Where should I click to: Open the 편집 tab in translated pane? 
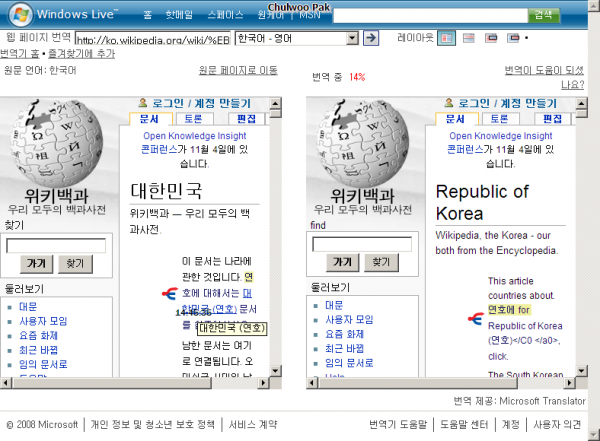tap(552, 119)
